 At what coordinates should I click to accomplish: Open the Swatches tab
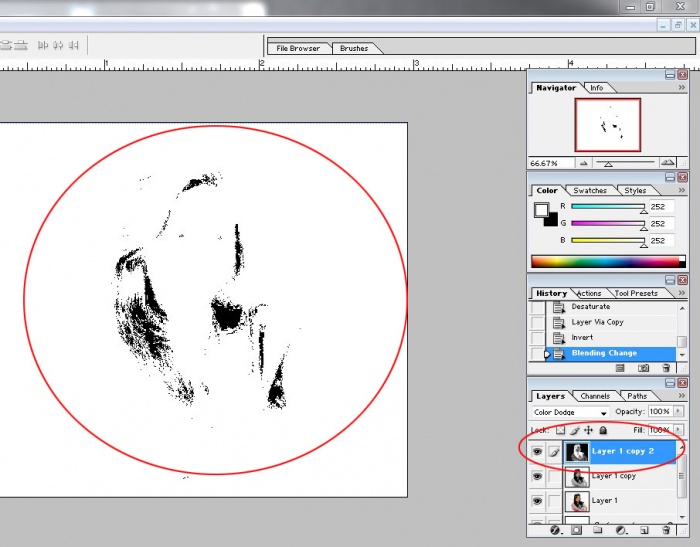(x=590, y=190)
